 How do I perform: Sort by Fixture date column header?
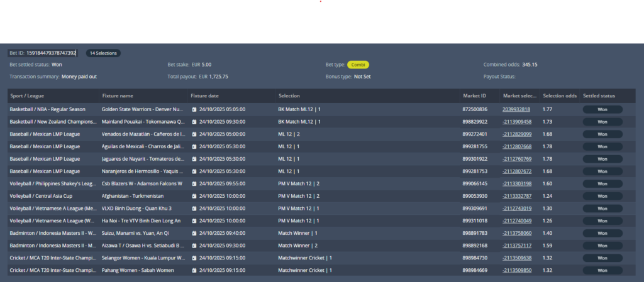(204, 96)
